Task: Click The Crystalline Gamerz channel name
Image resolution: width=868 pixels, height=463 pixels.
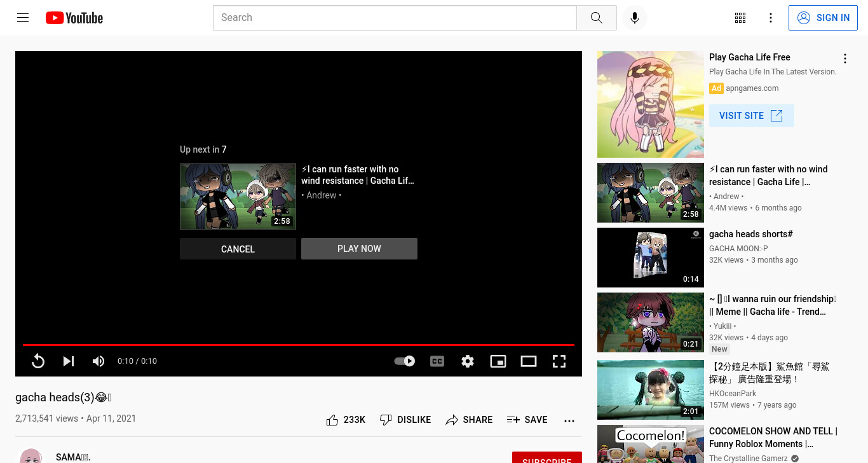Action: [x=749, y=459]
